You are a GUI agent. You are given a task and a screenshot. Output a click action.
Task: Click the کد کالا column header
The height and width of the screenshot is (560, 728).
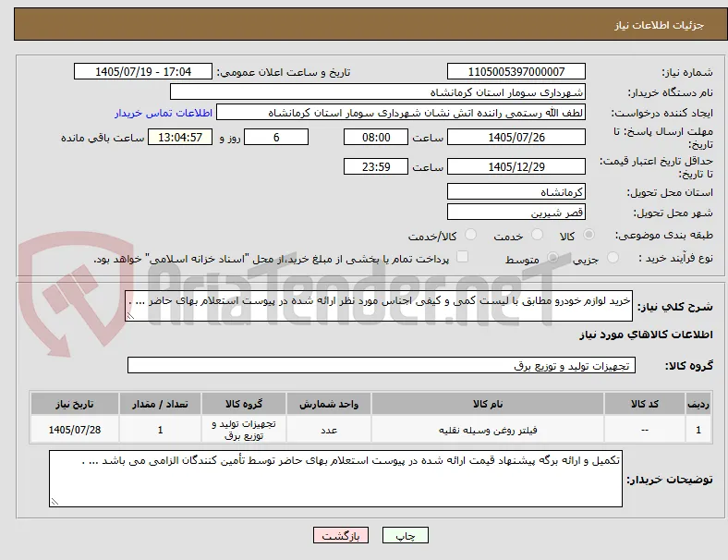point(645,404)
